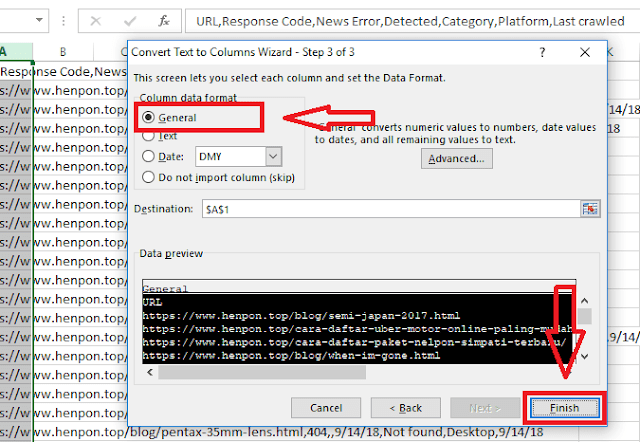Click the cara-daftar-uber-motor preview row
The image size is (640, 442).
[357, 329]
